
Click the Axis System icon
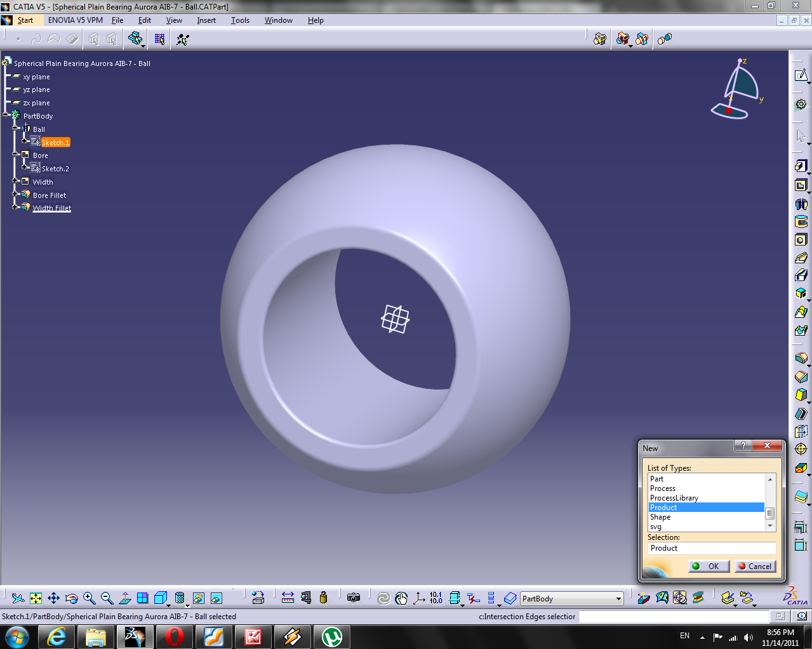[419, 598]
